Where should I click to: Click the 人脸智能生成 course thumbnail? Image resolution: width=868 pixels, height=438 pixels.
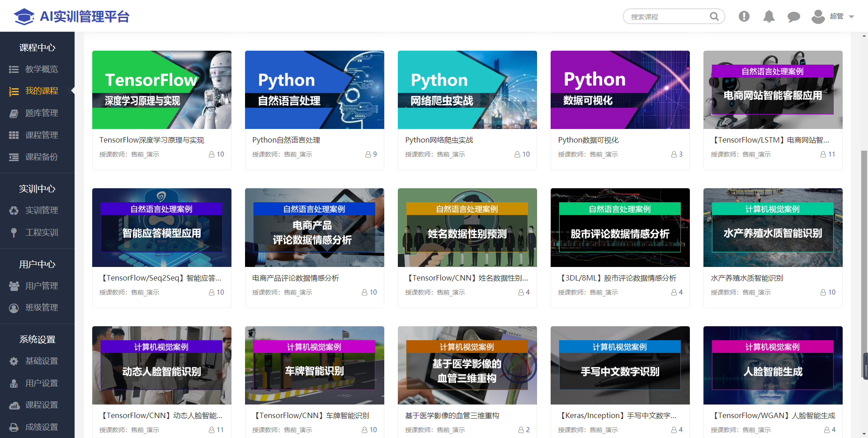[x=773, y=366]
